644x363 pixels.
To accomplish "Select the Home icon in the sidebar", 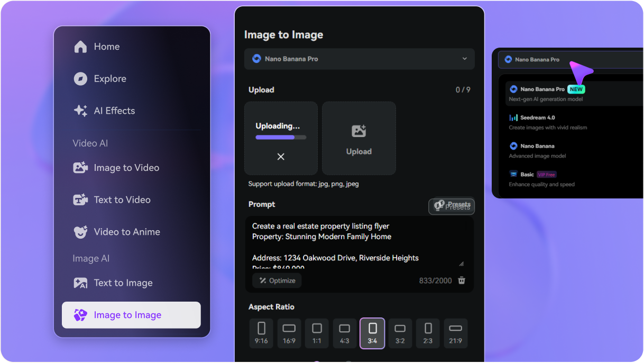I will [80, 47].
